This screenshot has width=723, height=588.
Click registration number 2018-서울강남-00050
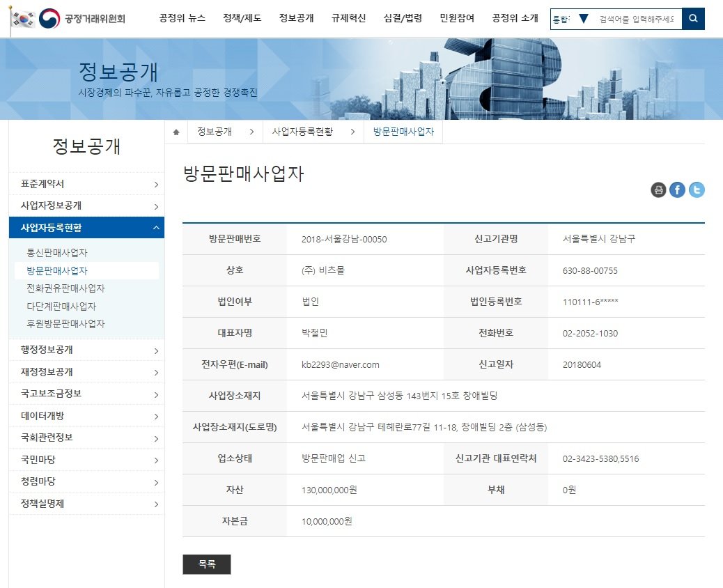click(x=344, y=240)
